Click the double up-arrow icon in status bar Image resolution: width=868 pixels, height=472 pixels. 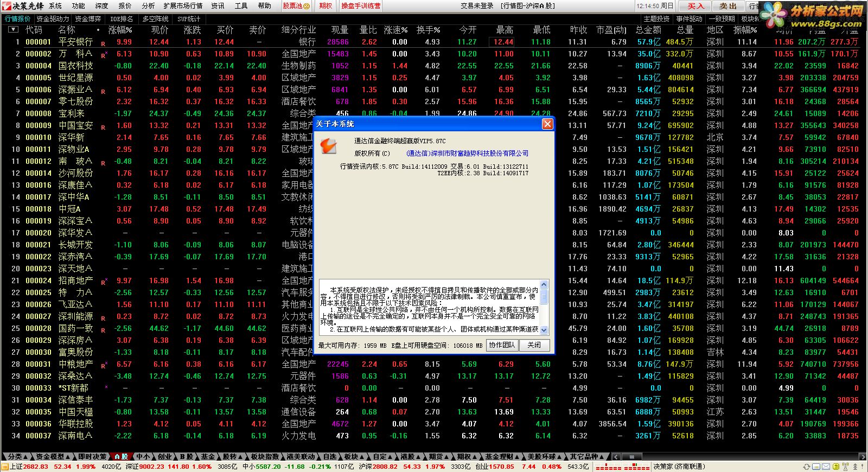(x=855, y=467)
